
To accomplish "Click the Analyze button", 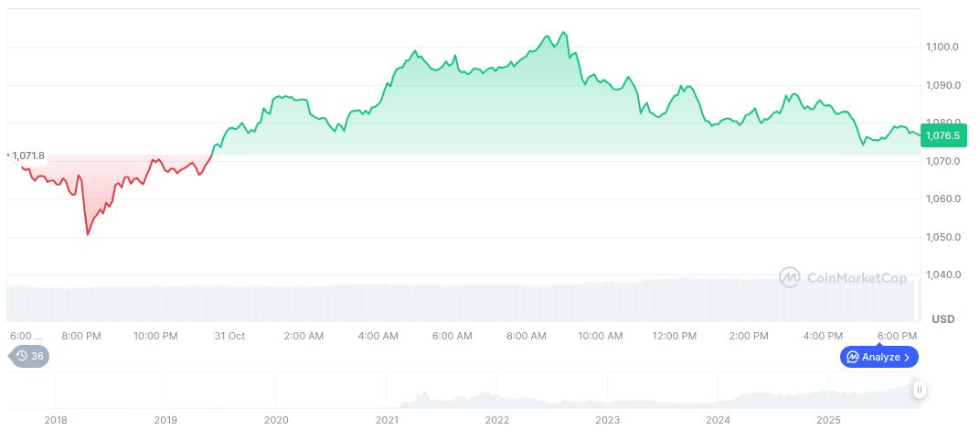I will coord(879,357).
